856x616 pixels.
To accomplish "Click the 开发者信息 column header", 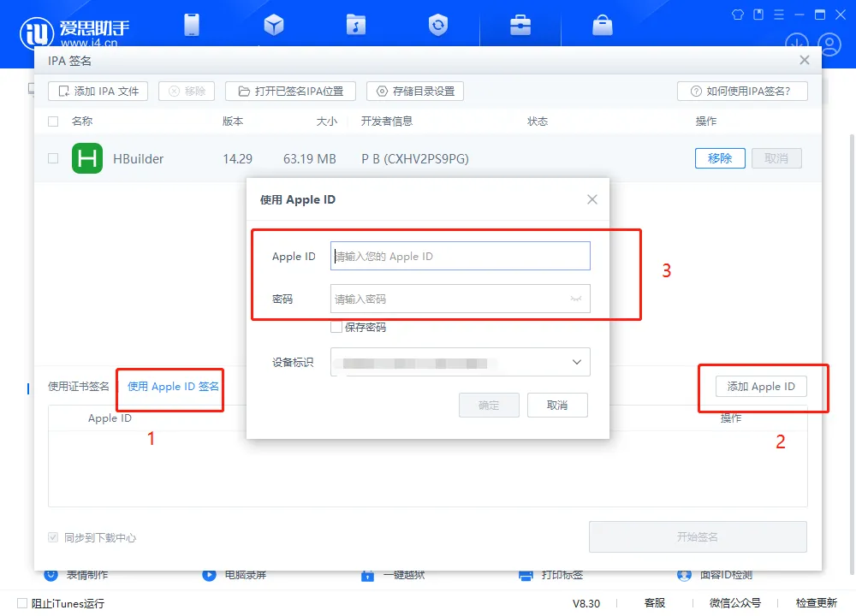I will point(387,121).
